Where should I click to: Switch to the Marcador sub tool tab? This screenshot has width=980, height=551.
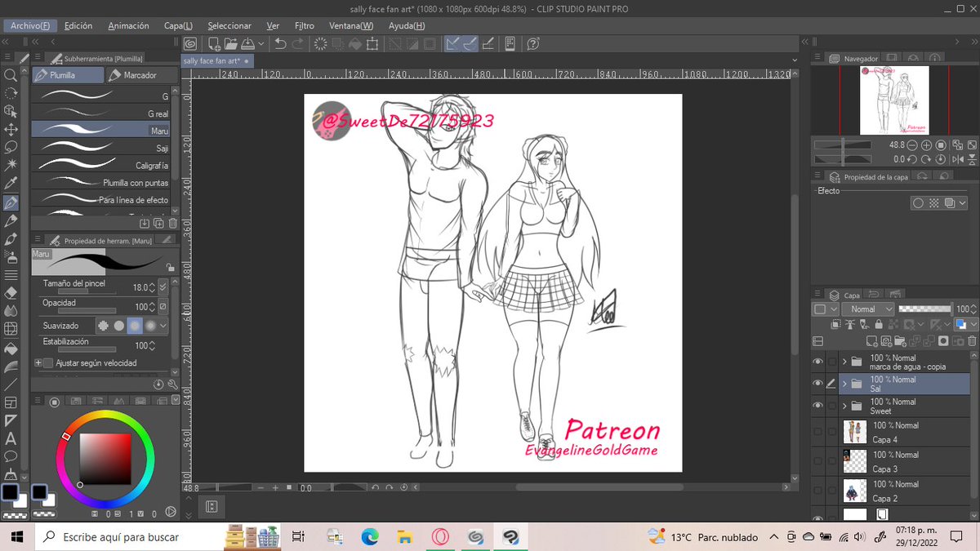[140, 75]
